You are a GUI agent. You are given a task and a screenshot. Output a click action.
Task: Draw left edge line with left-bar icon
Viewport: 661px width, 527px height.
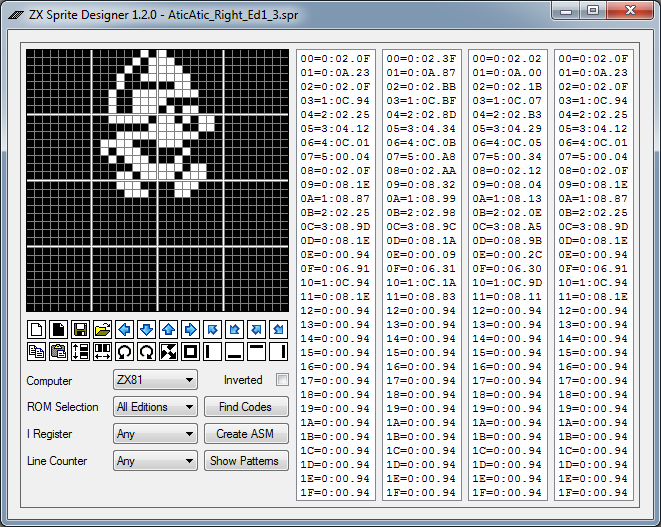[x=212, y=351]
